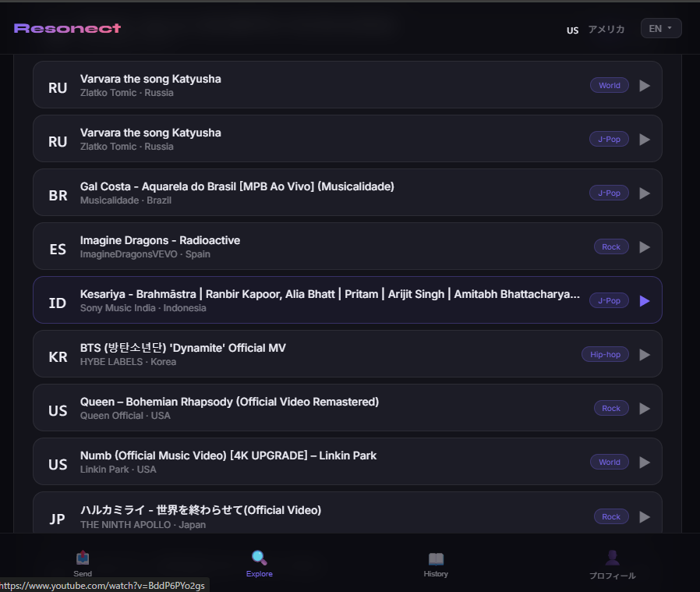700x592 pixels.
Task: Click Rock tag on Bohemian Rhapsody row
Action: point(611,409)
